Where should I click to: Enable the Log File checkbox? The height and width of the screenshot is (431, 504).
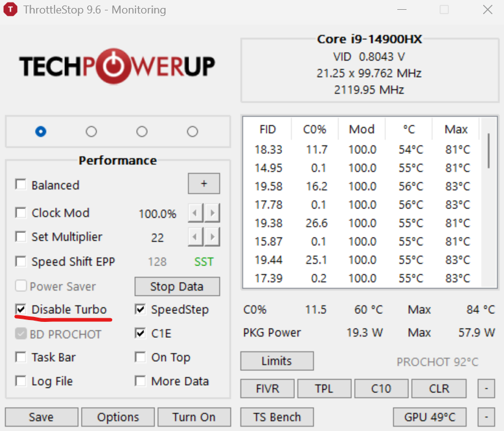[21, 381]
